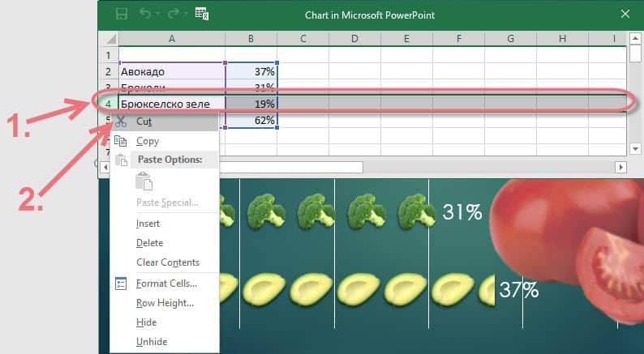Select column A header
Screen dimensions: 644x354
[x=172, y=39]
